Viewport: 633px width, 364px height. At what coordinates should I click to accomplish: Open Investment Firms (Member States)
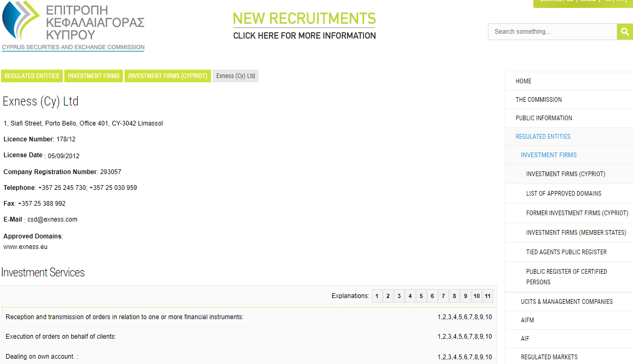pyautogui.click(x=569, y=233)
